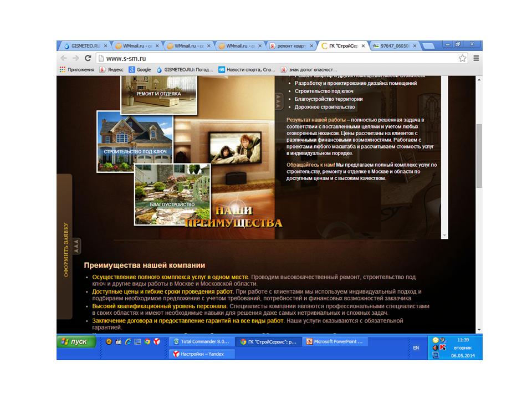The height and width of the screenshot is (399, 532).
Task: Click the blue tray icon above the date
Action: click(x=436, y=355)
